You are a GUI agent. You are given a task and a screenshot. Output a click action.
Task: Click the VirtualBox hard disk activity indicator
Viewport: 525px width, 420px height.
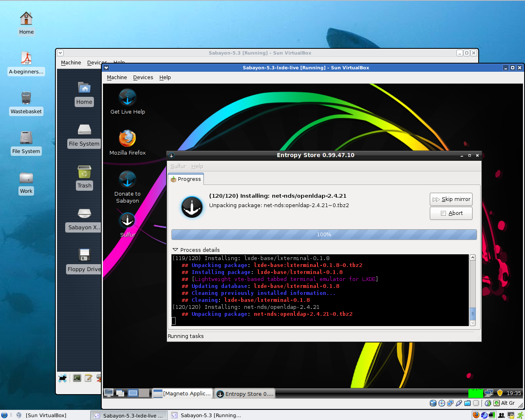pos(433,403)
